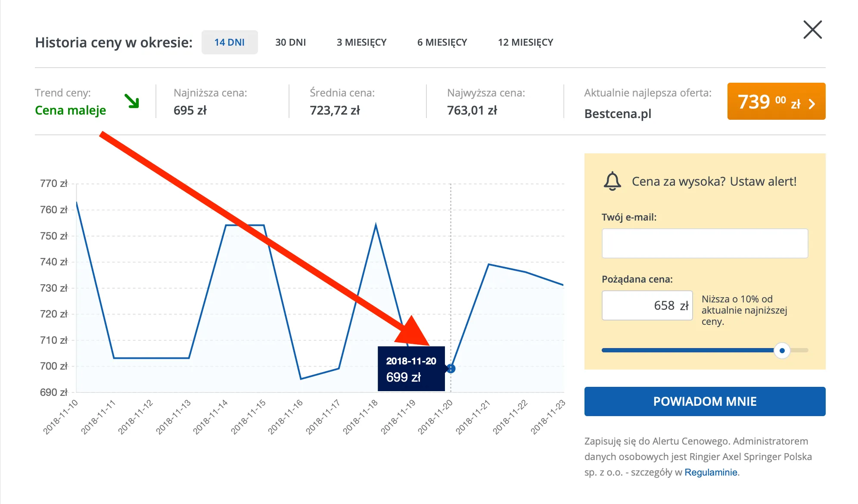The height and width of the screenshot is (504, 858).
Task: Click the alert bell icon
Action: [x=612, y=181]
